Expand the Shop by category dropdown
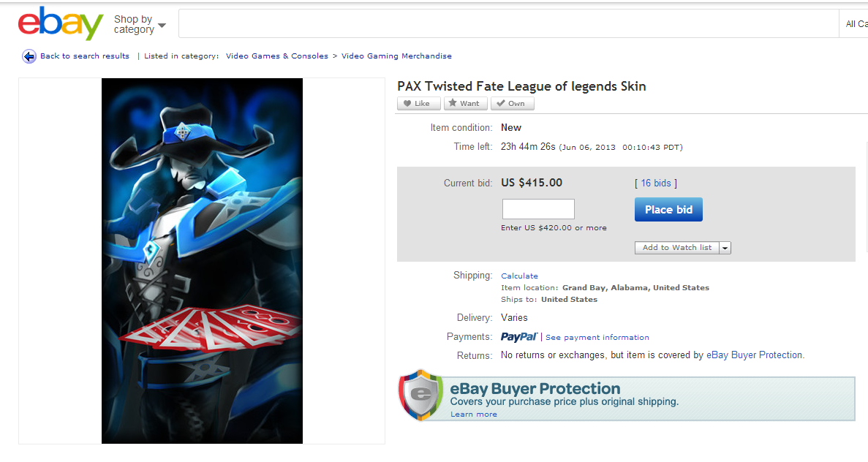 pos(140,24)
